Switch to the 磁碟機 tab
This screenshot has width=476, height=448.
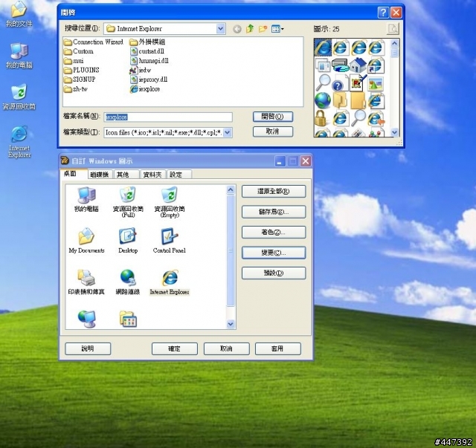[x=100, y=175]
